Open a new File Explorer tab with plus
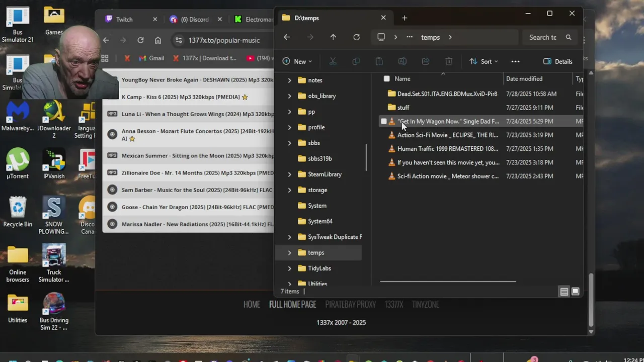 [x=405, y=18]
